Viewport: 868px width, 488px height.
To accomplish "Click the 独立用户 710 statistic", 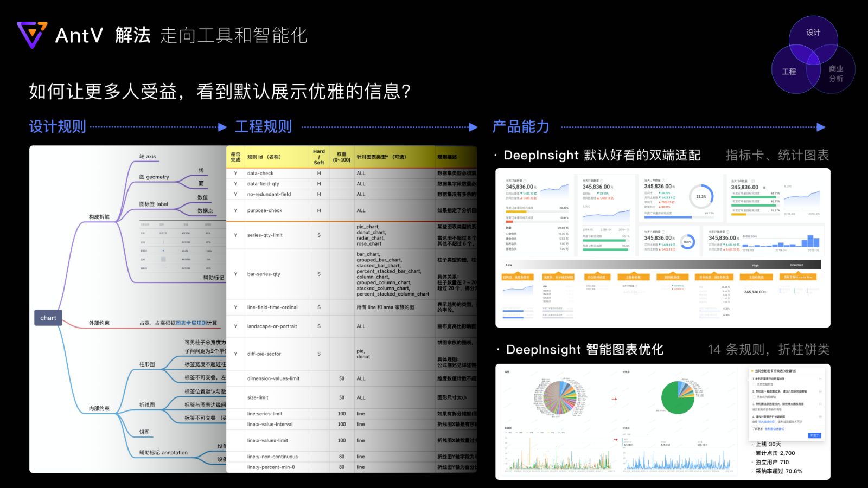I will [772, 463].
